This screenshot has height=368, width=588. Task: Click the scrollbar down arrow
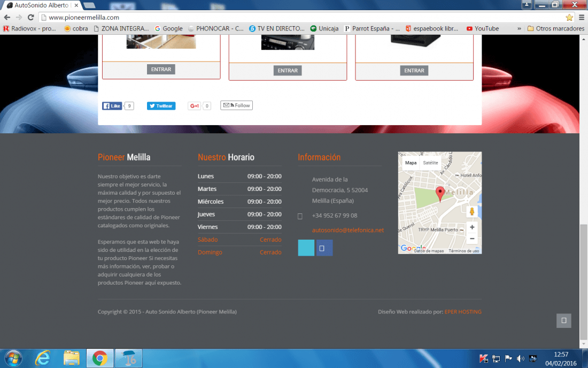click(584, 344)
